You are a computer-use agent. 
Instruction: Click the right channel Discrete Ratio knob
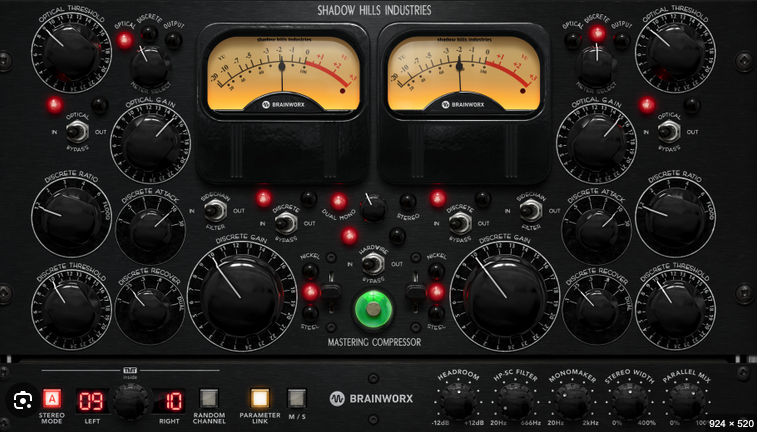pos(676,218)
